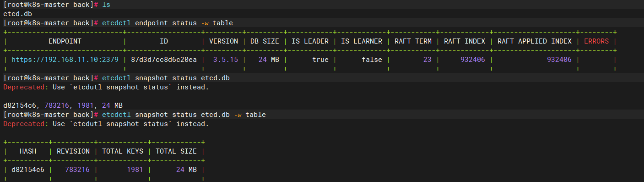Click revision 783216 in plain status output
Viewport: 644px width, 182px height.
[x=57, y=105]
